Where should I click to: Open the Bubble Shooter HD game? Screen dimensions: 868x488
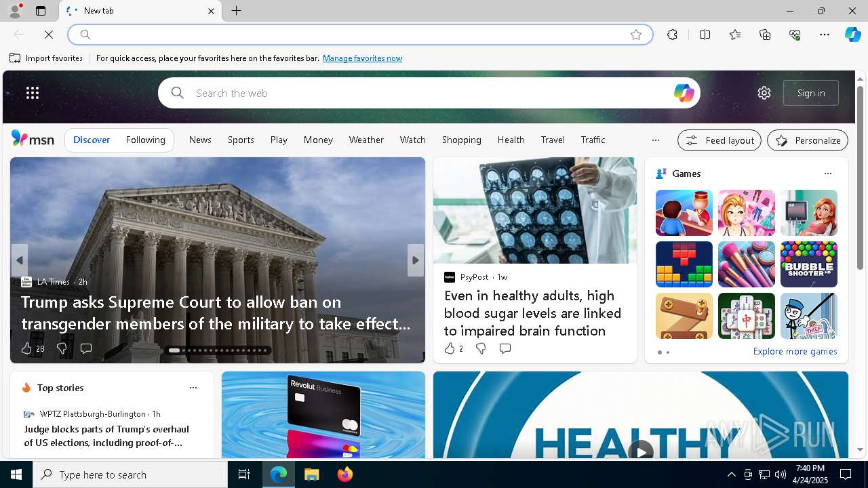coord(809,264)
